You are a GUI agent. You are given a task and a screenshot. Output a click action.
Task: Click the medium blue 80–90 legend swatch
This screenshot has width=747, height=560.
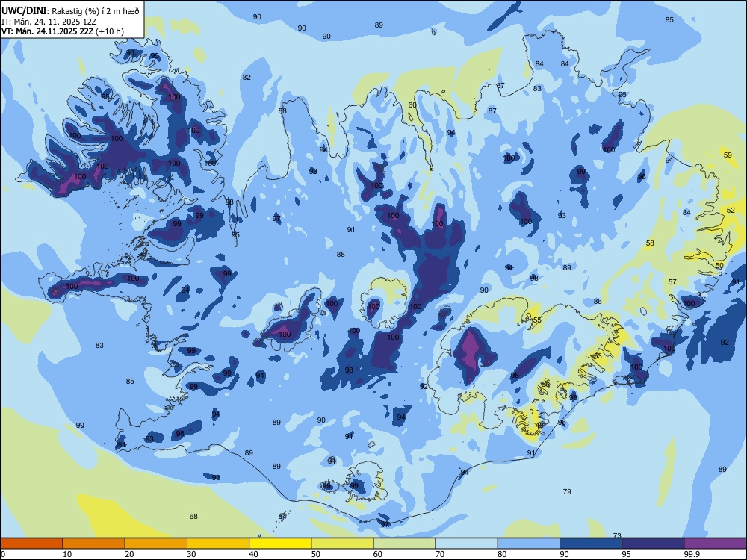pos(529,544)
